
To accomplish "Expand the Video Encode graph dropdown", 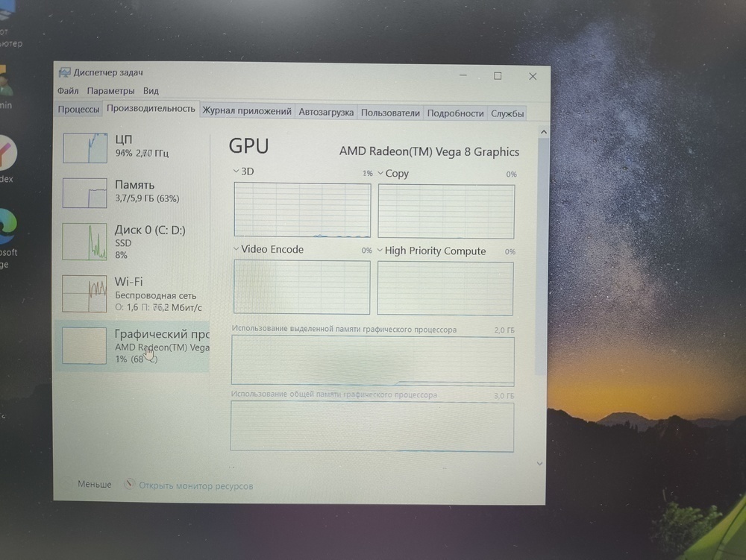I will pyautogui.click(x=237, y=249).
